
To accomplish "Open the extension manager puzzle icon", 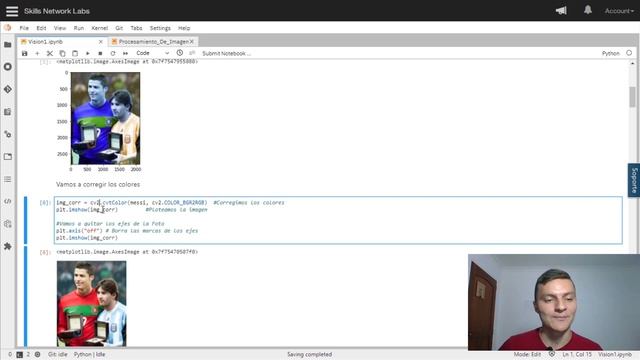I will tap(8, 246).
